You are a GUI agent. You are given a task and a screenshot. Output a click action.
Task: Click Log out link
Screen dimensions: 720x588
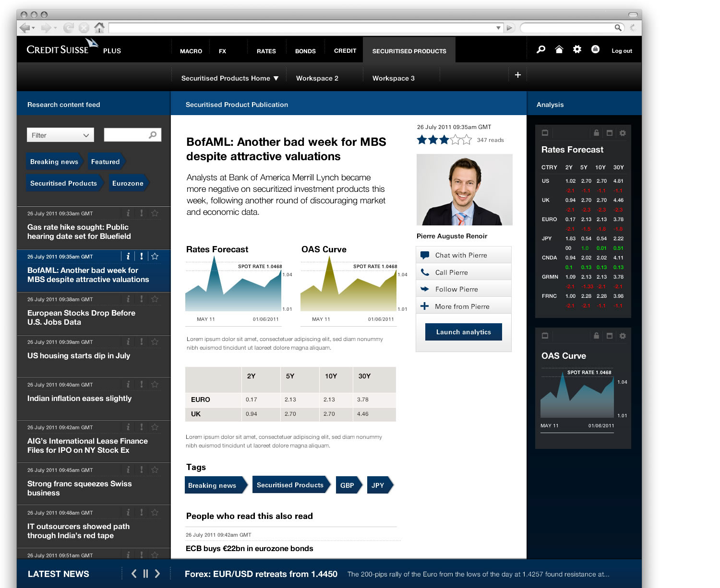point(622,51)
